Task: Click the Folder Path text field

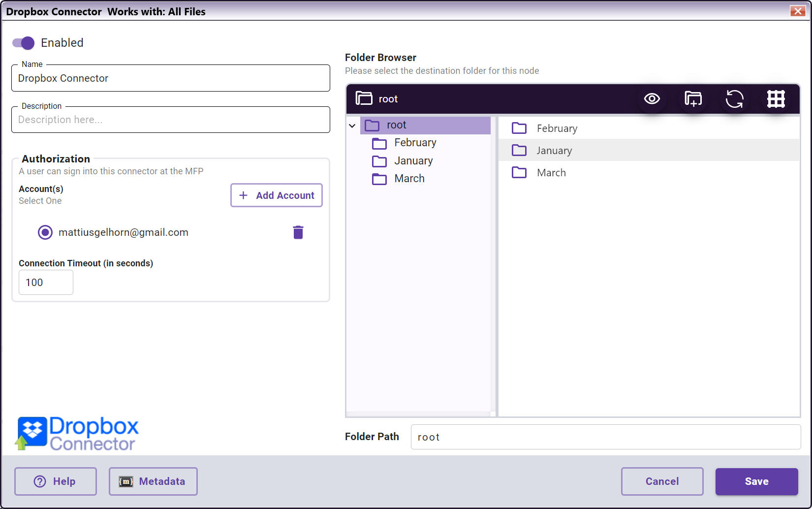Action: click(606, 437)
